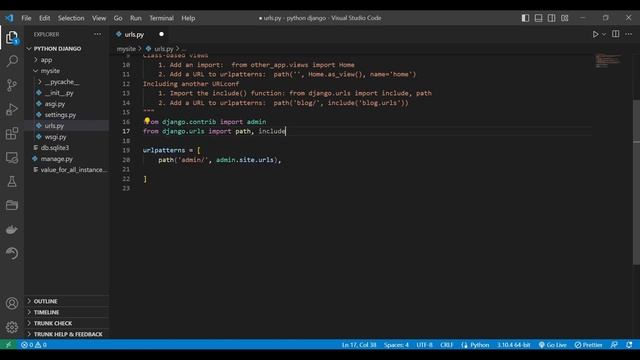Screen dimensions: 640x360
Task: Click mysite breadcrumb in editor
Action: pyautogui.click(x=126, y=49)
